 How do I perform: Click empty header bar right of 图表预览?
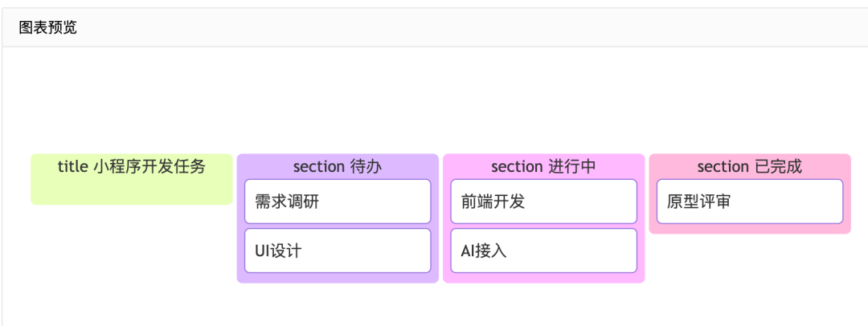tap(450, 27)
